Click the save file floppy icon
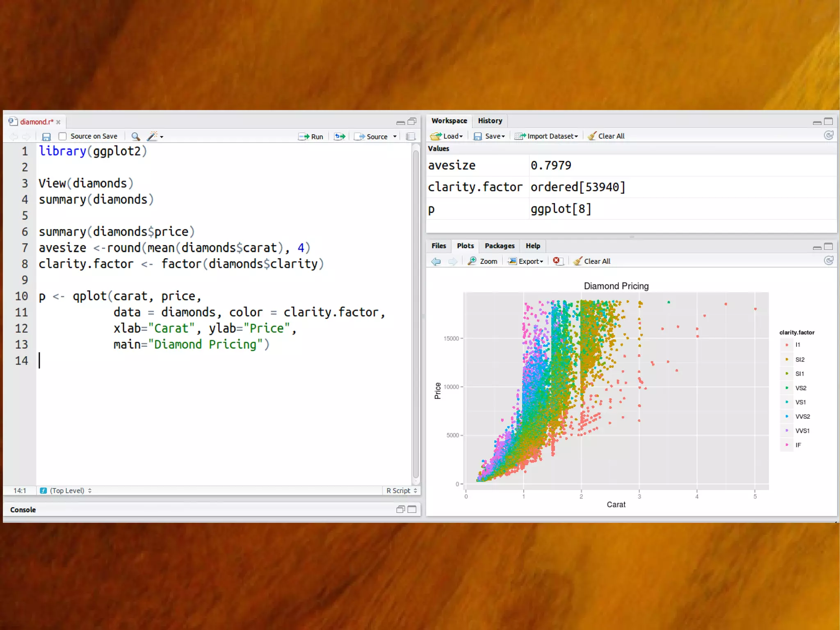This screenshot has width=840, height=630. click(x=46, y=137)
